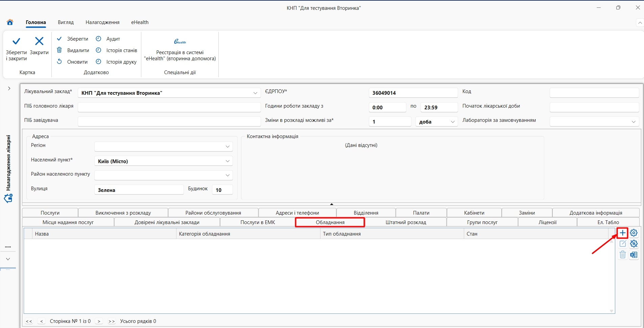Open Лабораторія за замовчуванням dropdown
The image size is (644, 328).
click(x=634, y=122)
